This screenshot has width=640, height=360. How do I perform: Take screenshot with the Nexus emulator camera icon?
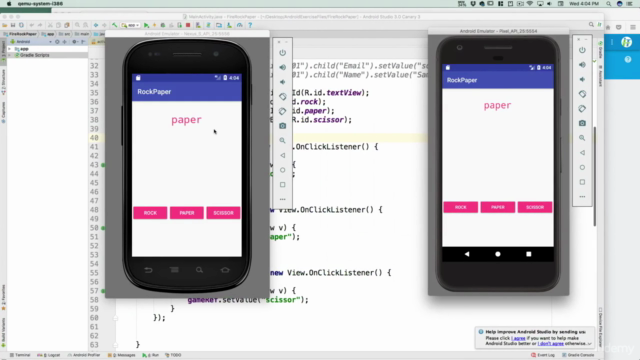pyautogui.click(x=282, y=126)
